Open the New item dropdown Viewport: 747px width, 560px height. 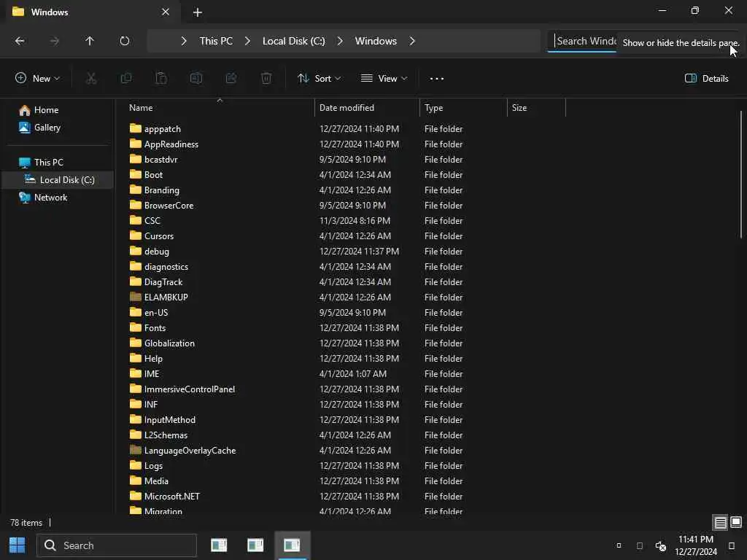(37, 78)
